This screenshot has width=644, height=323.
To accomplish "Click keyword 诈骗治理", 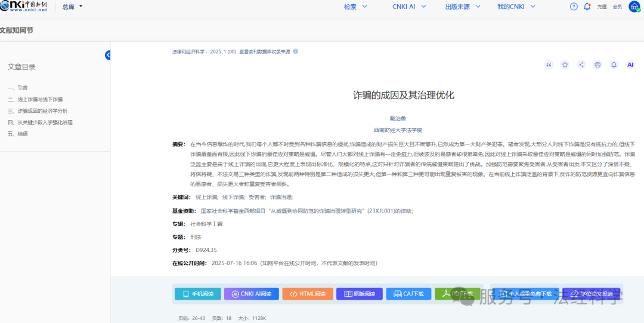I will (281, 197).
